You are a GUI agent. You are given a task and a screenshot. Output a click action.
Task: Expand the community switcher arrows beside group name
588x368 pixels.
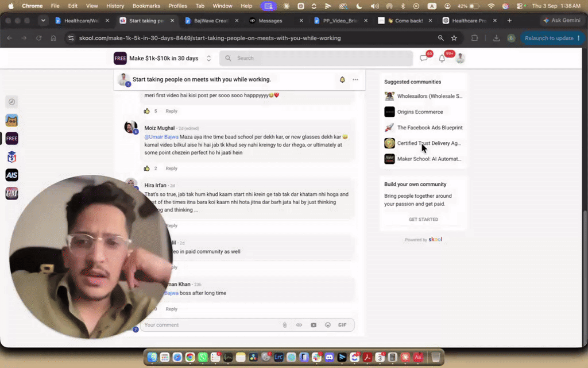click(x=209, y=58)
